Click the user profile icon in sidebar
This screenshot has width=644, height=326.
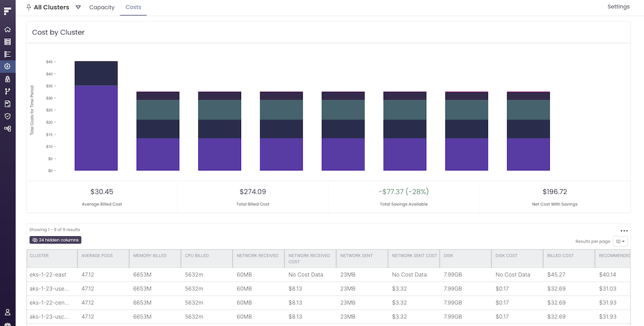tap(7, 313)
